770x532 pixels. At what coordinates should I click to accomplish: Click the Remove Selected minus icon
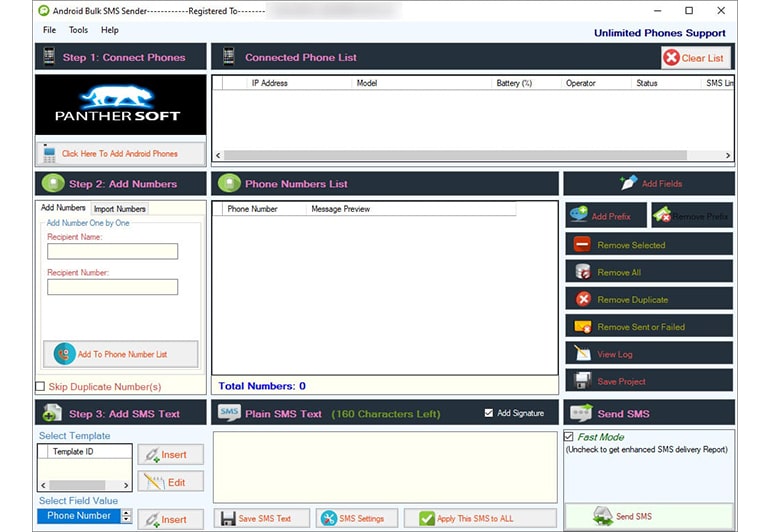pos(582,244)
